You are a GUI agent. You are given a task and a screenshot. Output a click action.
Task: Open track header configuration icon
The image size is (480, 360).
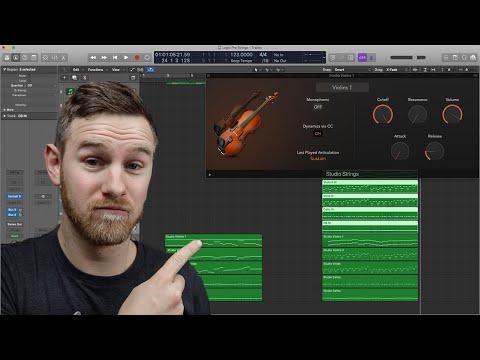pyautogui.click(x=133, y=77)
